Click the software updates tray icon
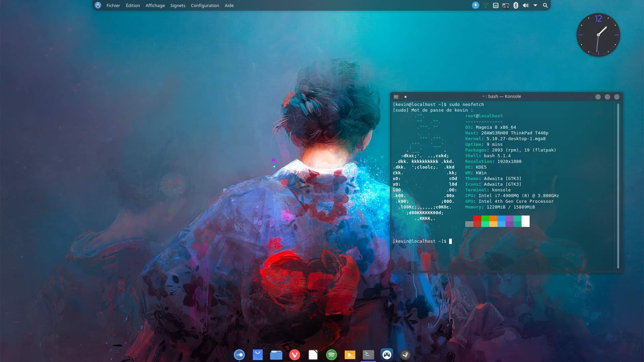Image resolution: width=644 pixels, height=362 pixels. coord(475,5)
